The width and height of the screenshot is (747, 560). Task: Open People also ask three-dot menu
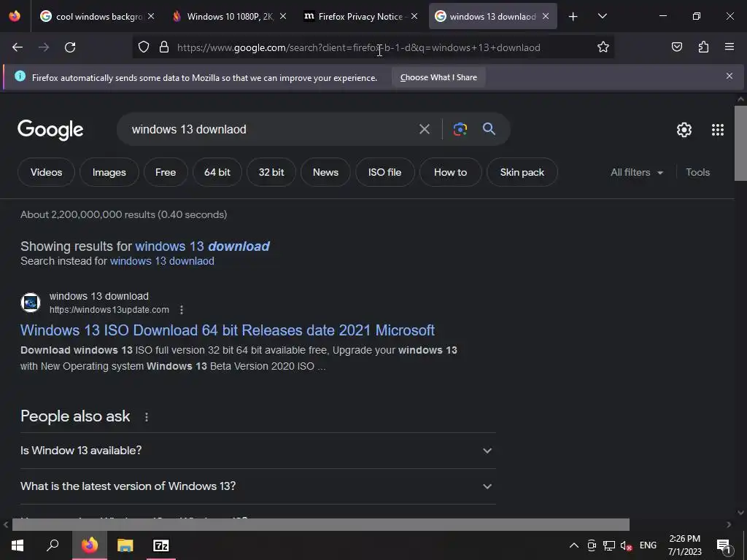(x=146, y=416)
